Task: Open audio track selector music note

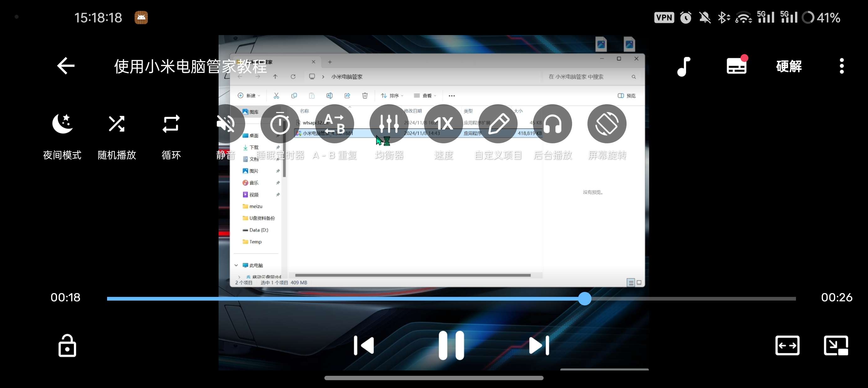Action: tap(684, 66)
